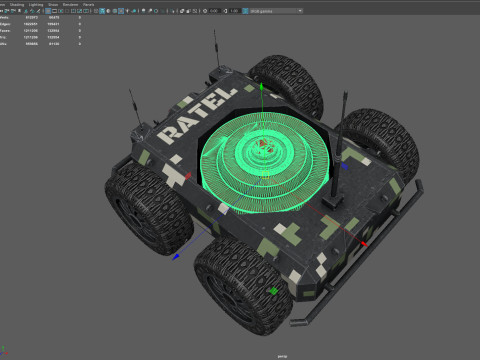Toggle the Gate Mask icon
Image resolution: width=480 pixels, height=360 pixels.
[67, 11]
